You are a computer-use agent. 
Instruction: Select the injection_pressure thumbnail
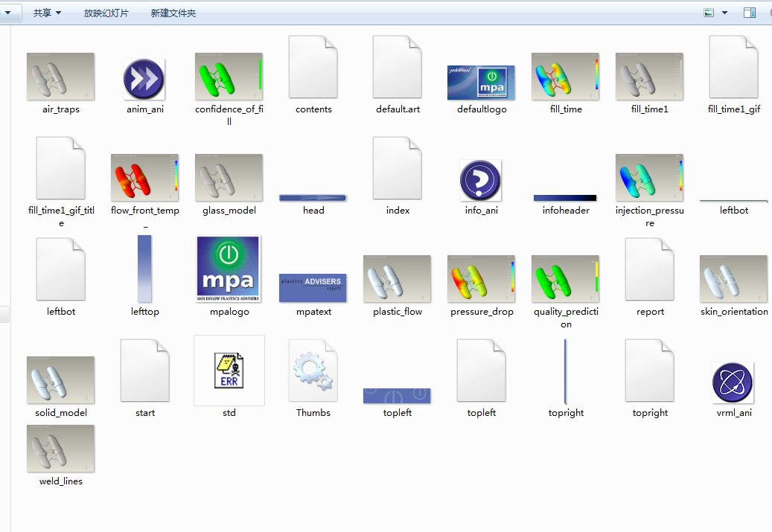pos(649,178)
